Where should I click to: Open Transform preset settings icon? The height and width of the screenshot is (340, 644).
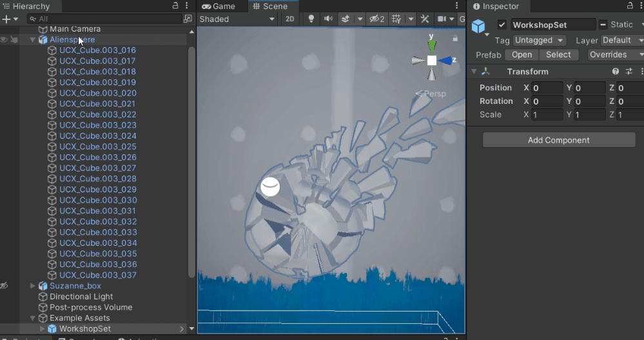(x=629, y=72)
